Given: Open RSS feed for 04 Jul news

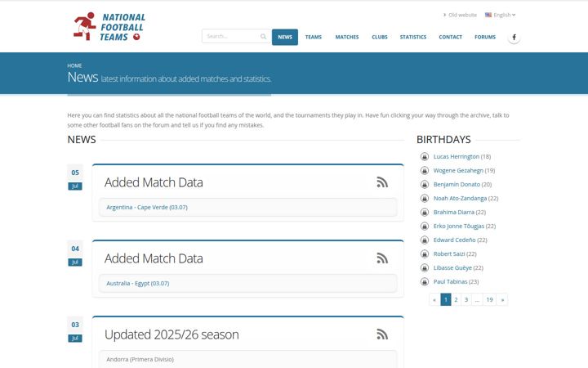Looking at the screenshot, I should [x=382, y=258].
